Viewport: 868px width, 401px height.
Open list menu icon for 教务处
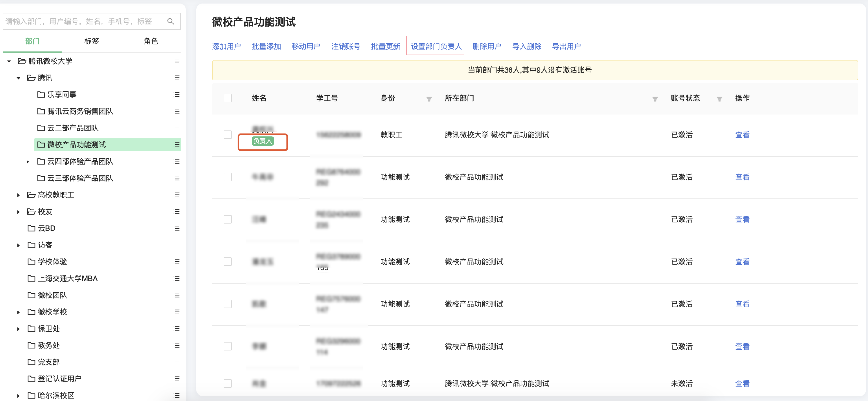coord(176,346)
